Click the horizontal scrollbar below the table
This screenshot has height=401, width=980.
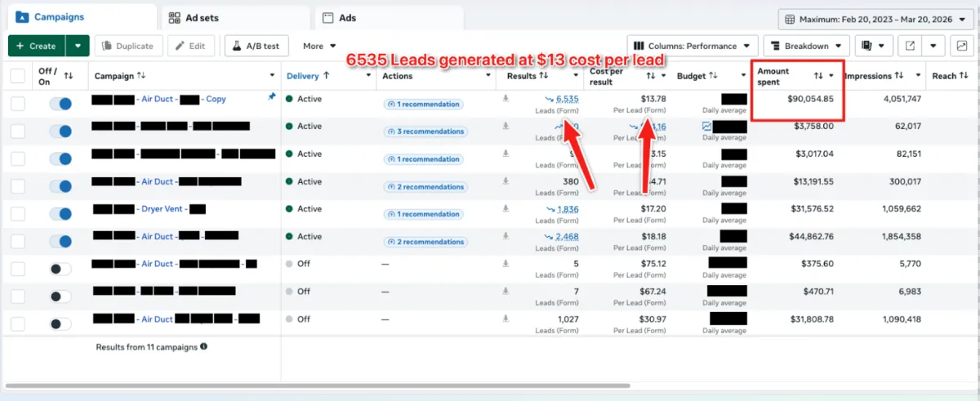(x=317, y=386)
